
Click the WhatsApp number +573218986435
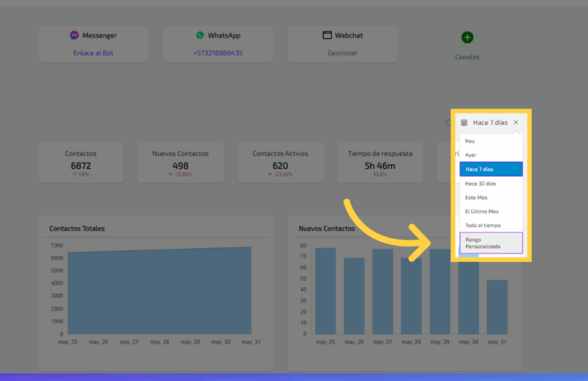pos(218,53)
